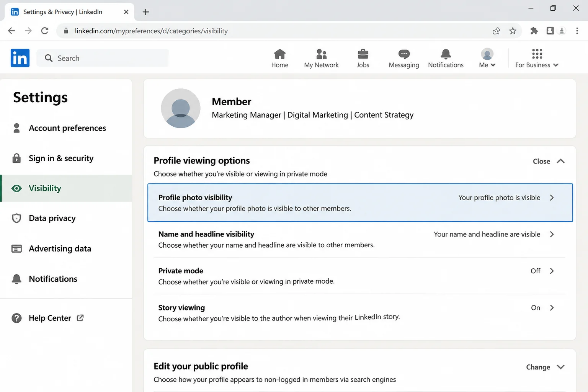Click the site lock icon in address bar
This screenshot has height=392, width=588.
(x=66, y=31)
